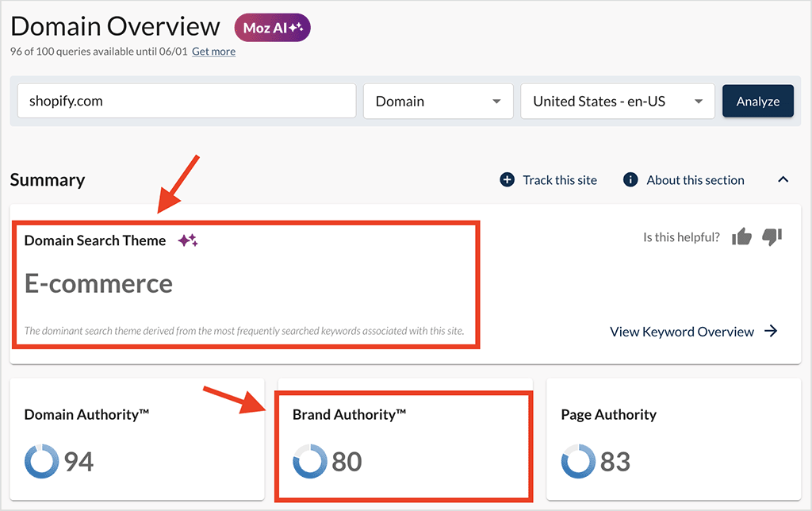812x511 pixels.
Task: Click the Summary heading
Action: coord(48,180)
